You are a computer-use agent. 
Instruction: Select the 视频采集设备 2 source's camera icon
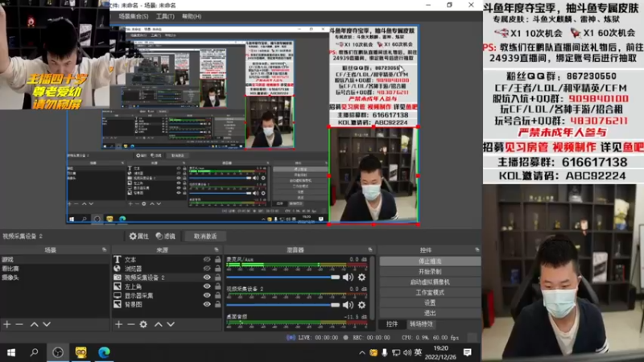118,278
